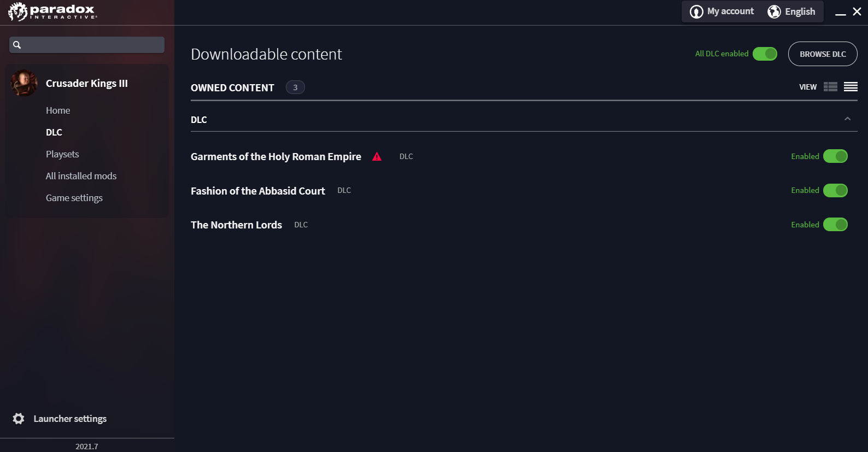
Task: Open the Crusader Kings III game portrait
Action: coord(24,83)
